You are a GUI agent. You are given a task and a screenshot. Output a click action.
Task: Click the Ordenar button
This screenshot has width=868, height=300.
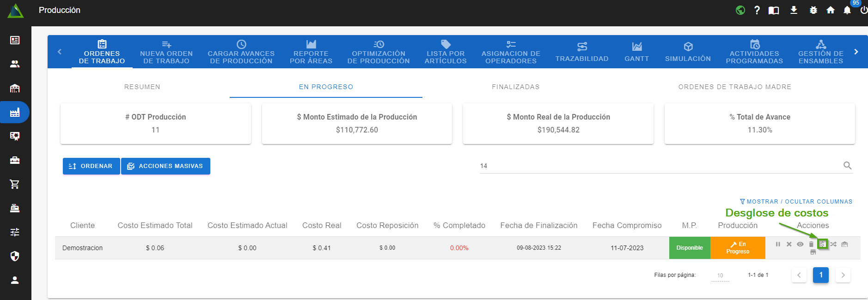[91, 166]
